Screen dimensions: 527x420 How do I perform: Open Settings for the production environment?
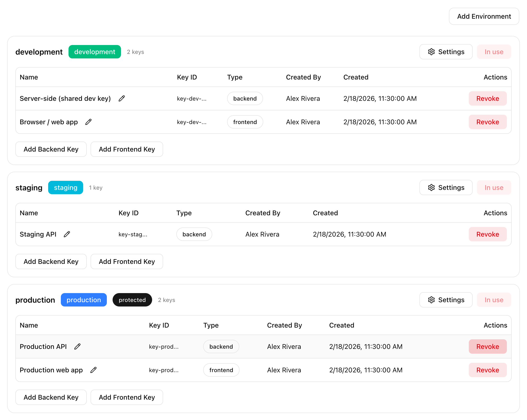[446, 300]
